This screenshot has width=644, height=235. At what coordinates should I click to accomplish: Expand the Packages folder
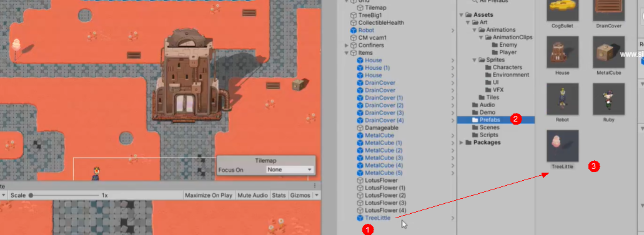click(x=461, y=142)
